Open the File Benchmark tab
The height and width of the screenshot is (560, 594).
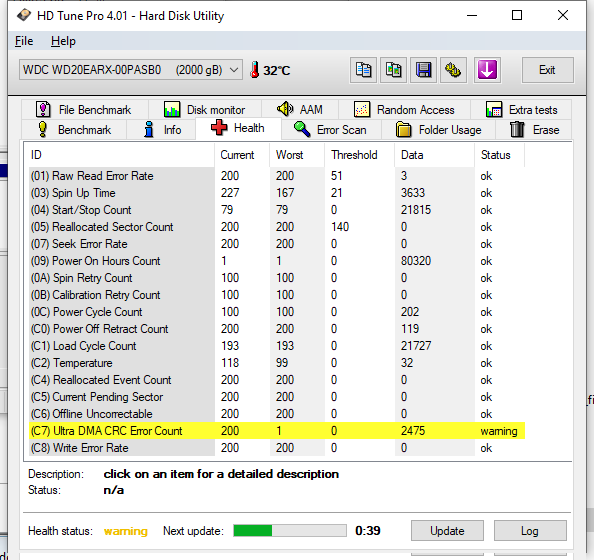pos(84,110)
